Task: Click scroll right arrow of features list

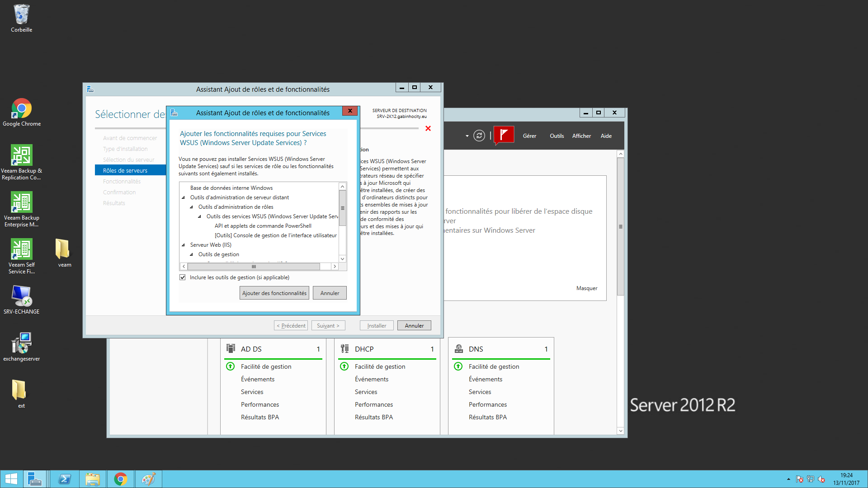Action: (335, 267)
